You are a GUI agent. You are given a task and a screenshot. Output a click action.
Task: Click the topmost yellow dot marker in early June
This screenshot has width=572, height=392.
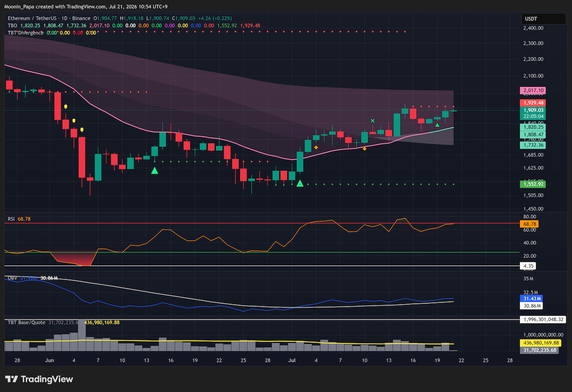(66, 107)
